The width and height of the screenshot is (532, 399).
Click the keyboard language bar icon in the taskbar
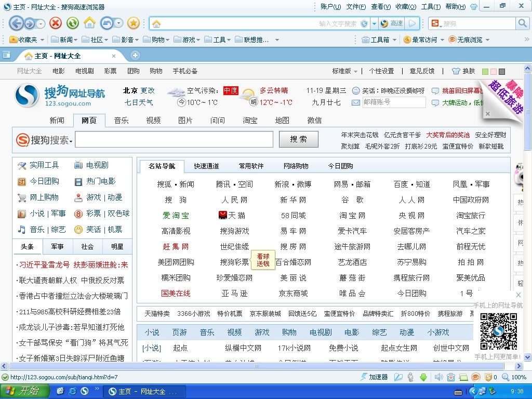458,392
